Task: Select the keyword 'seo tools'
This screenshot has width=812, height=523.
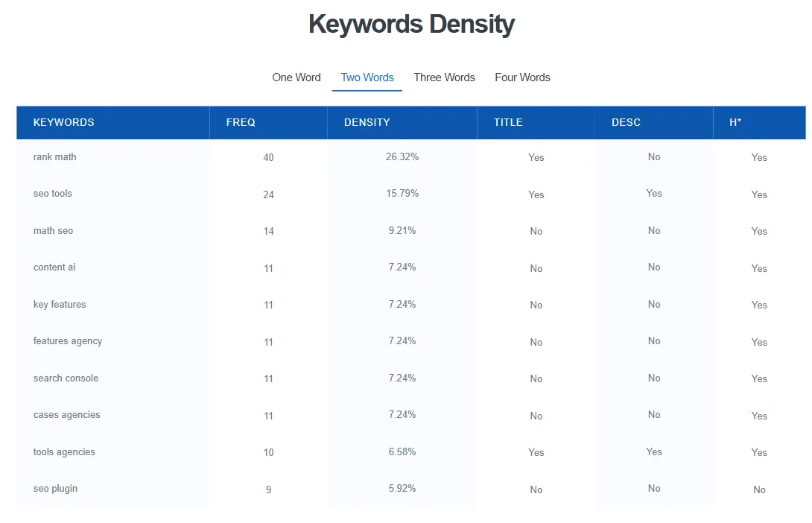Action: pyautogui.click(x=52, y=193)
